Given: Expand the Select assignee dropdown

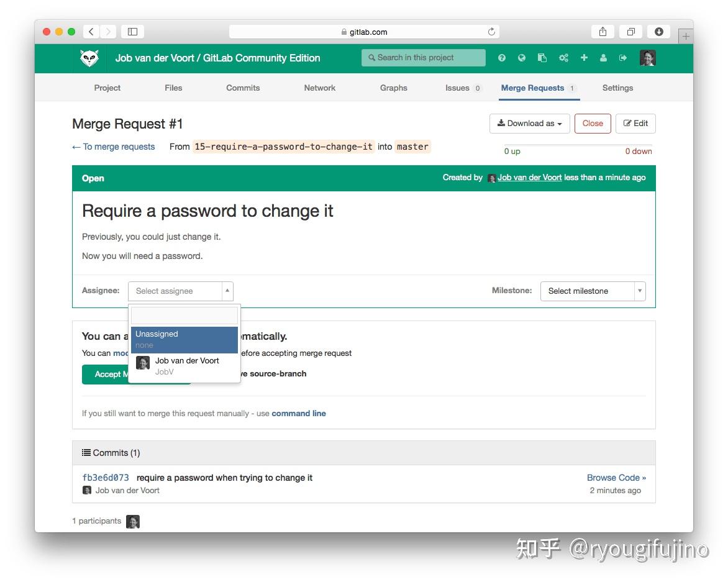Looking at the screenshot, I should tap(180, 291).
